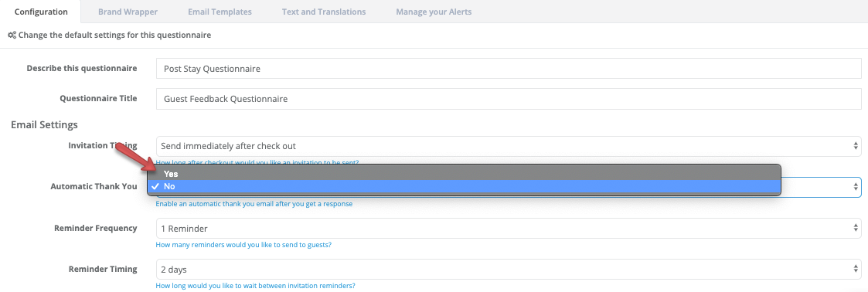Click the wait between invitation reminders hint
This screenshot has width=868, height=292.
[255, 286]
